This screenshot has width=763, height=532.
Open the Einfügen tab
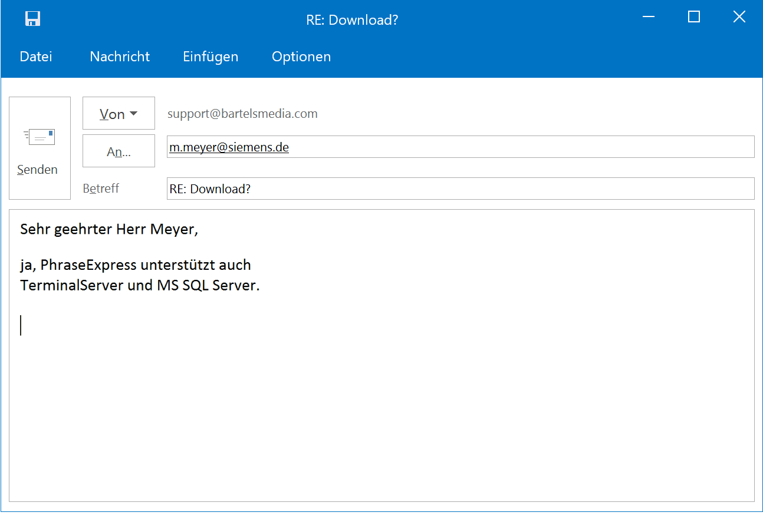point(211,57)
